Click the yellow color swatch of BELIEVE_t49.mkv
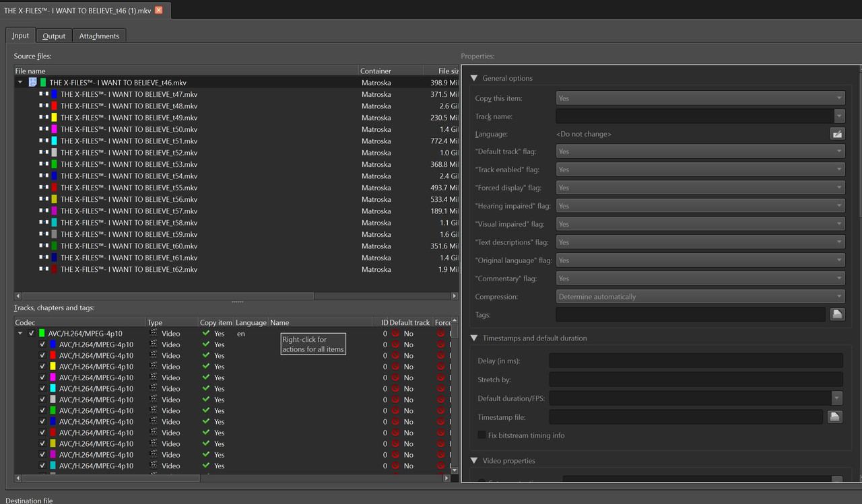Image resolution: width=862 pixels, height=504 pixels. tap(54, 118)
